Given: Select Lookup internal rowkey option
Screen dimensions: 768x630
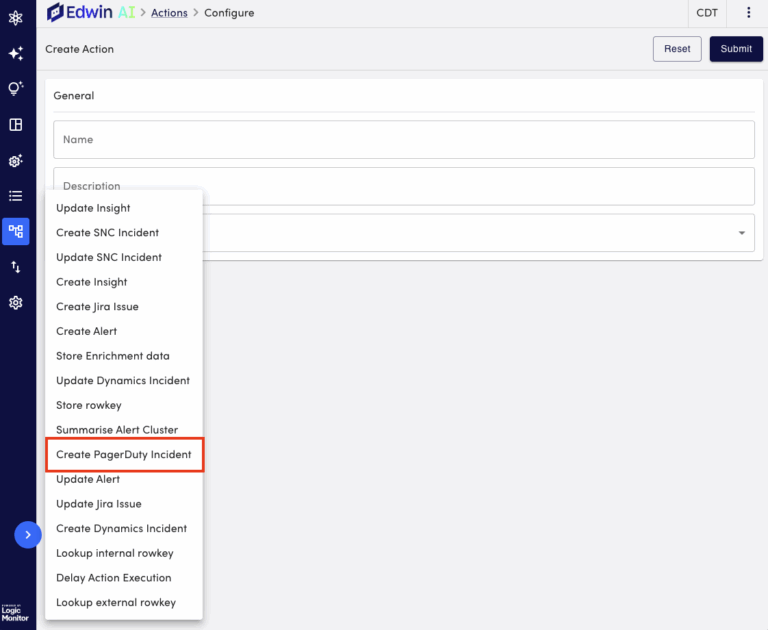Looking at the screenshot, I should pos(124,553).
